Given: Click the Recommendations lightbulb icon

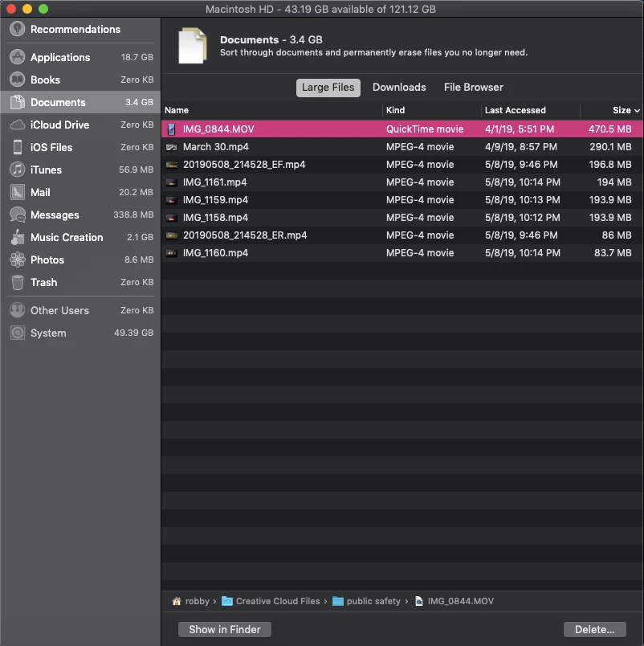Looking at the screenshot, I should [x=18, y=29].
